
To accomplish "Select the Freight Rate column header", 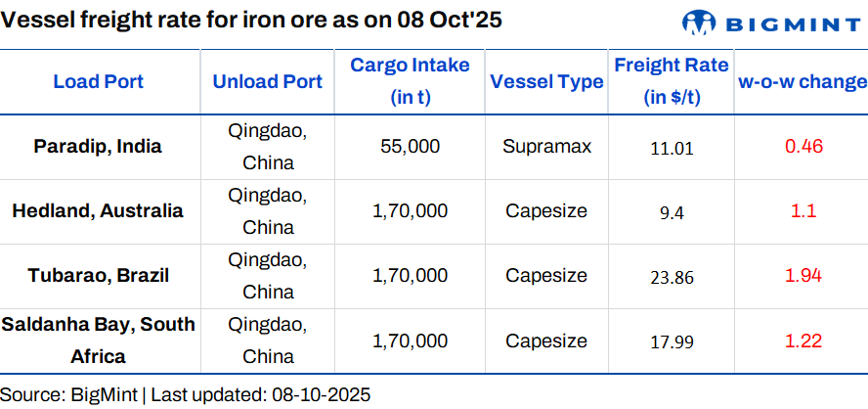I will 671,81.
